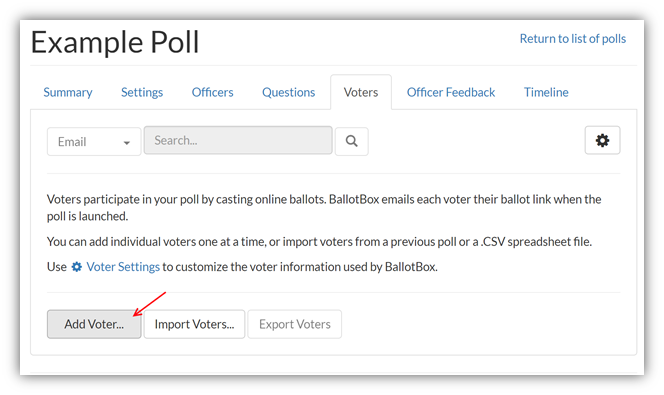Select the Questions tab

288,92
